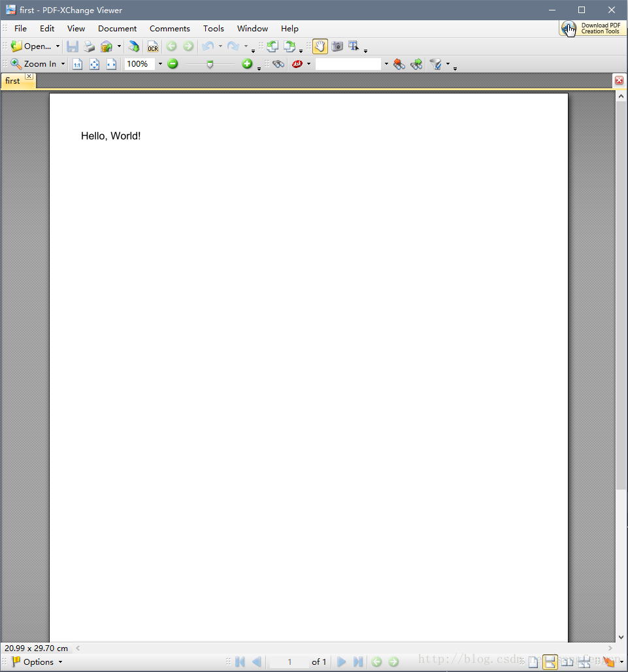Expand the Open button dropdown arrow
Viewport: 628px width, 672px height.
click(x=58, y=46)
